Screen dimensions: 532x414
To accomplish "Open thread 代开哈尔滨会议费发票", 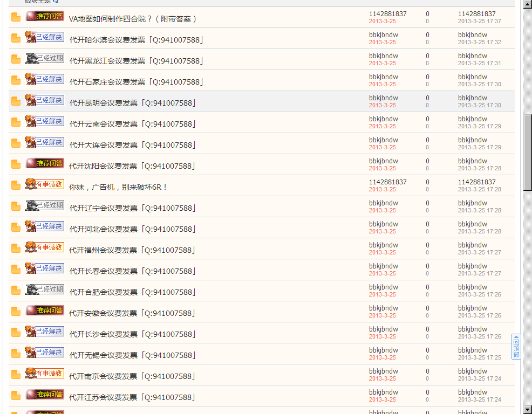I will click(x=136, y=40).
